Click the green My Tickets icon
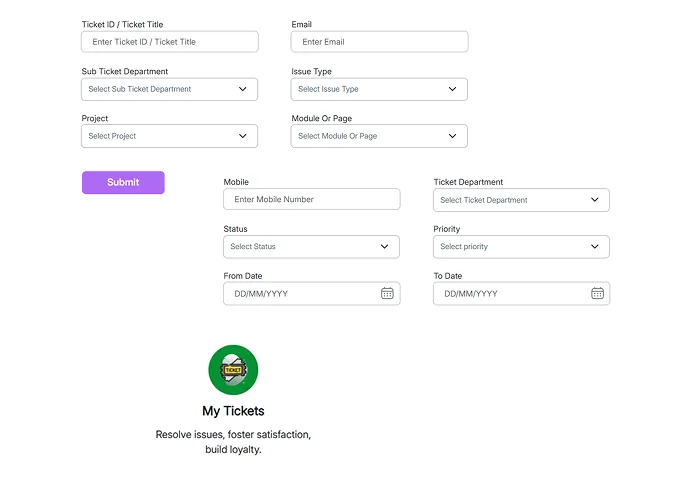The width and height of the screenshot is (677, 478). coord(233,370)
